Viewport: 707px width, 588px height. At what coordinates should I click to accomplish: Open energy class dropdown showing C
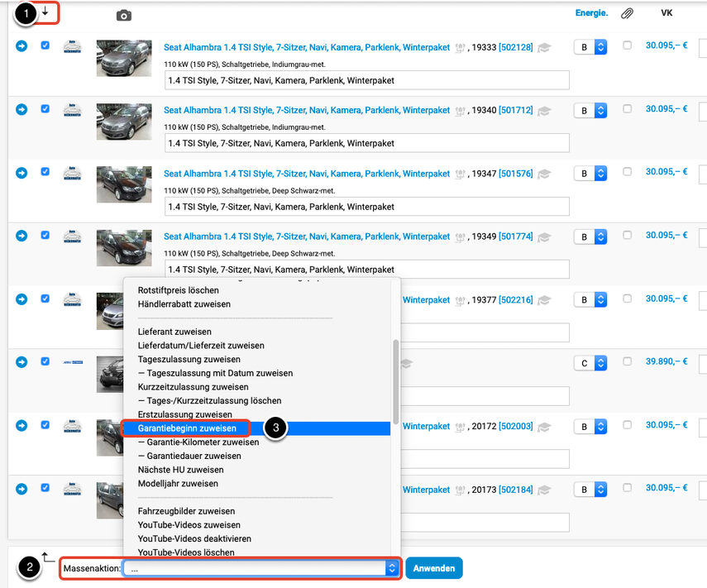click(590, 365)
